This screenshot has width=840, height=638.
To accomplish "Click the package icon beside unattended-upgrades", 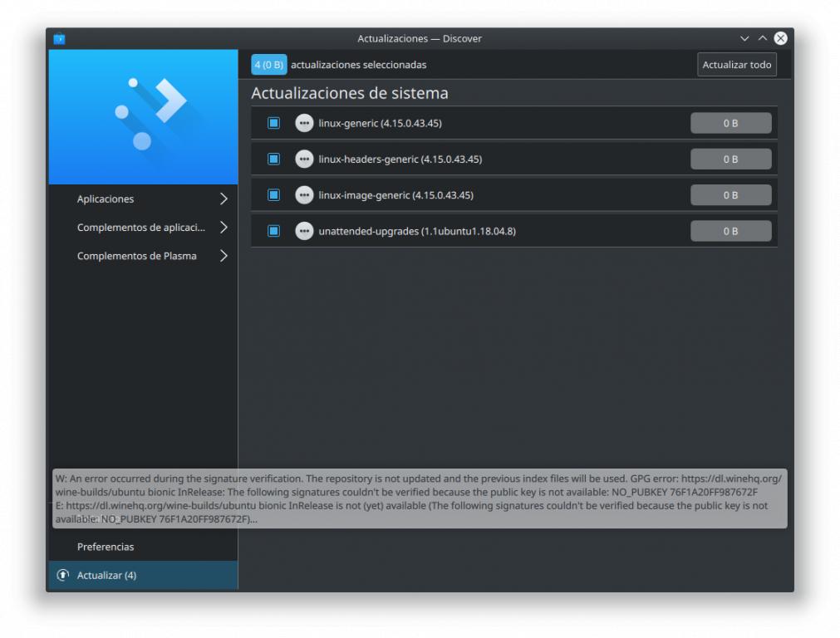I will point(304,231).
